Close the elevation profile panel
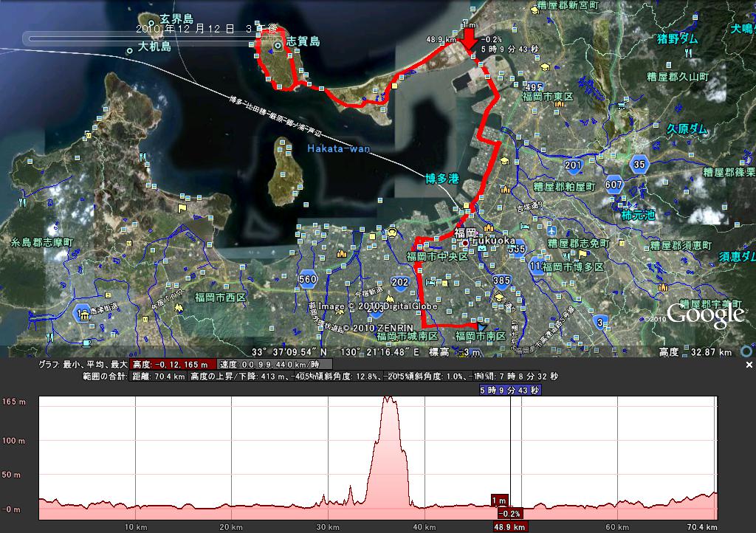 (x=749, y=365)
